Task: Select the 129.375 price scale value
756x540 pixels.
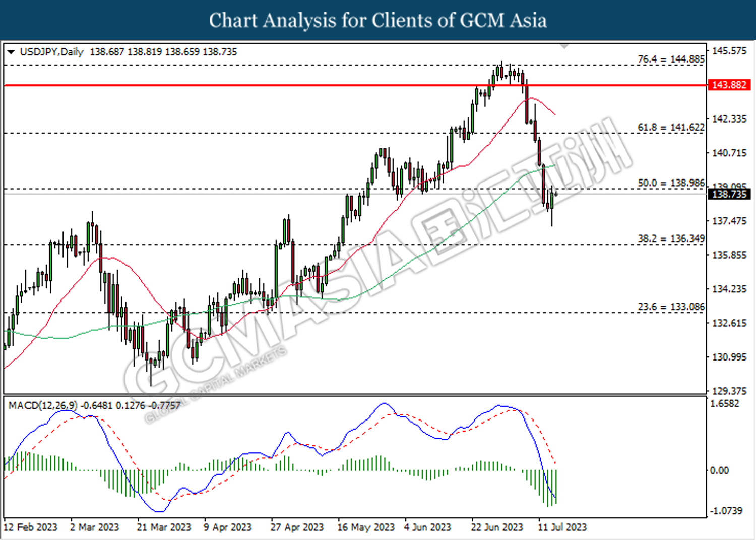Action: click(x=729, y=391)
